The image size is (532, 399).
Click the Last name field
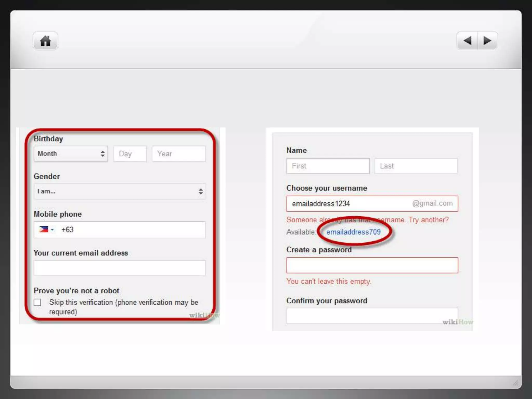point(416,166)
